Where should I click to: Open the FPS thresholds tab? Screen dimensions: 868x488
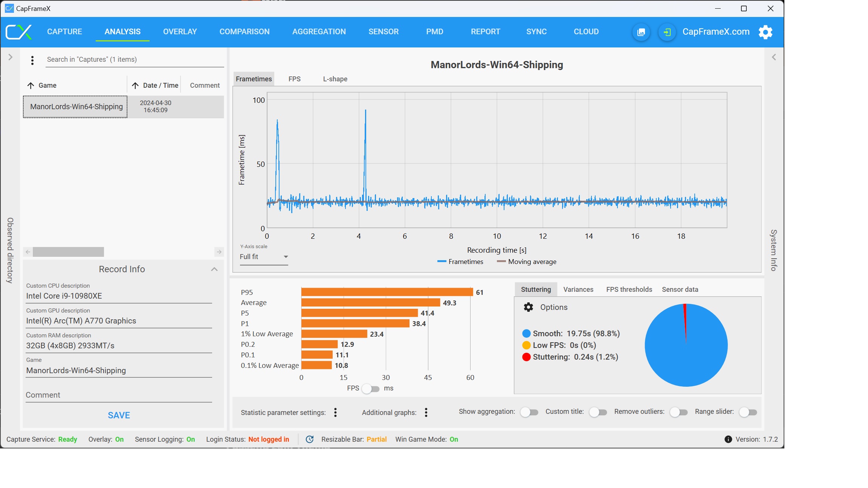click(629, 290)
